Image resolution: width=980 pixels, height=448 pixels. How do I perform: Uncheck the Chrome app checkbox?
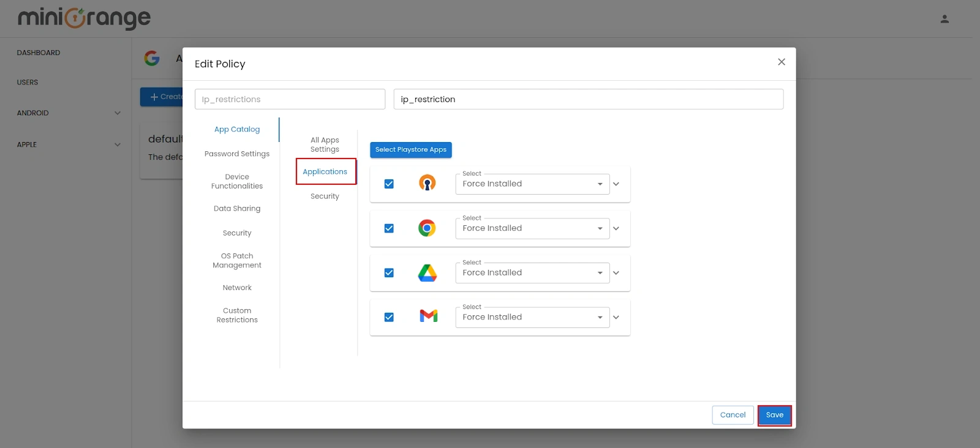[x=389, y=228]
